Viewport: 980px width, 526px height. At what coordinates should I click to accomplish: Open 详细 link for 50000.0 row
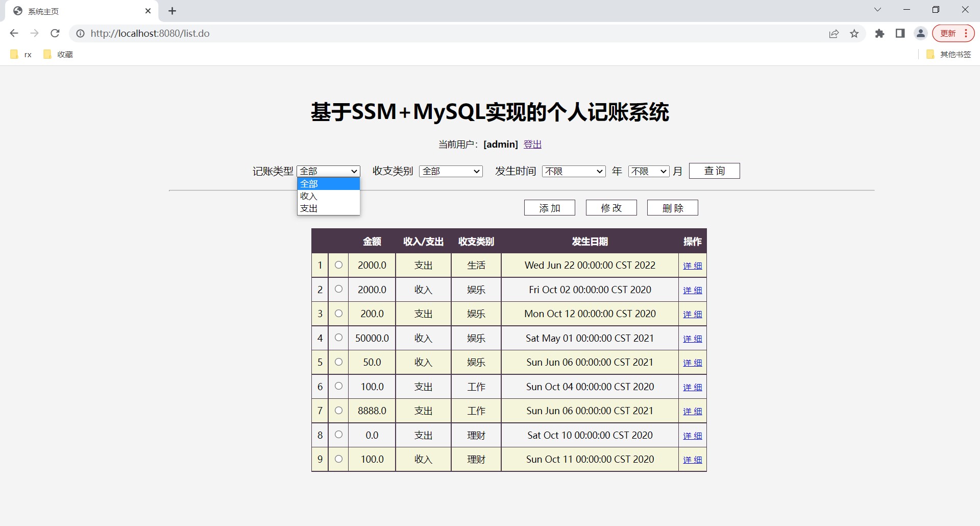(x=693, y=339)
